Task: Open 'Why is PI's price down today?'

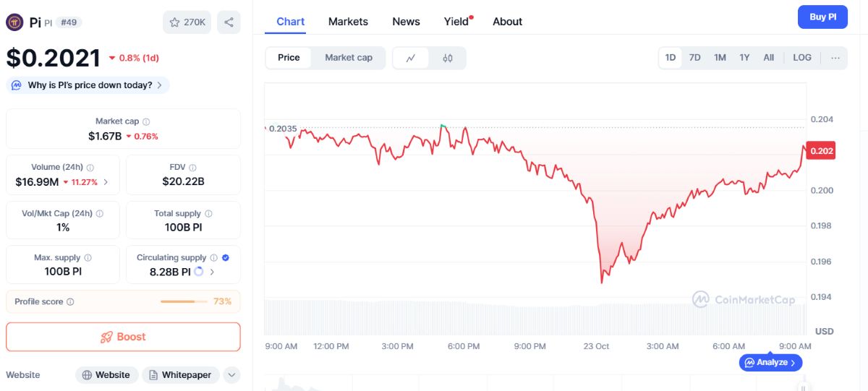Action: pos(88,85)
